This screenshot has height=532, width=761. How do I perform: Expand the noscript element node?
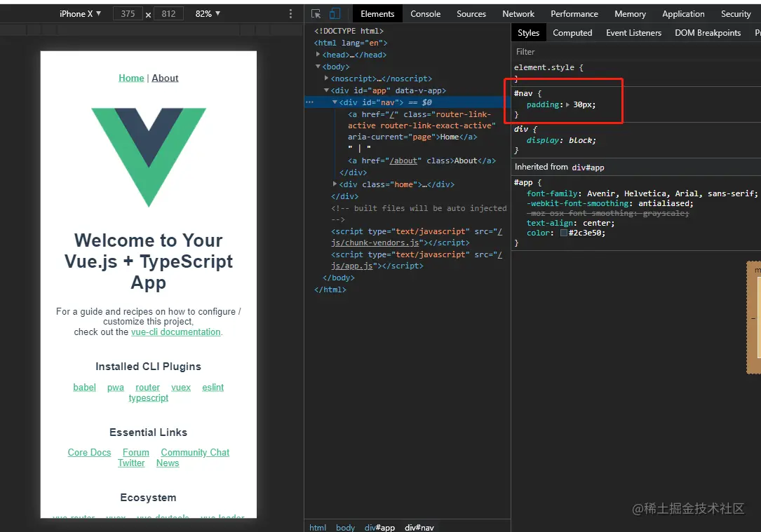[327, 78]
